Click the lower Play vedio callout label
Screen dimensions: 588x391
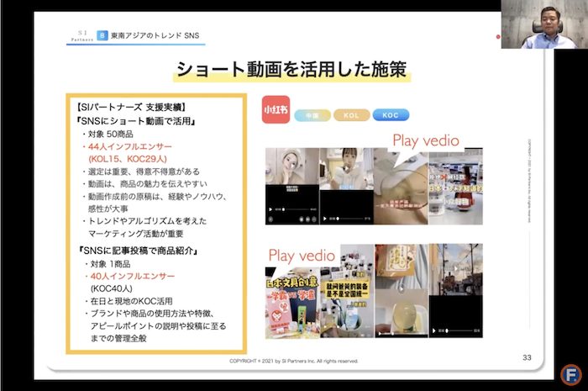(302, 256)
